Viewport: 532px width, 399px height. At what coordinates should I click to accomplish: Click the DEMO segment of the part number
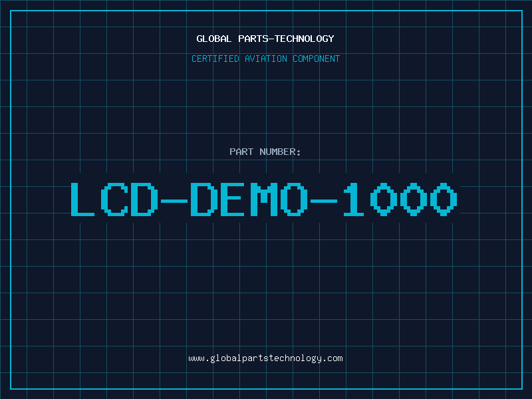click(x=248, y=199)
